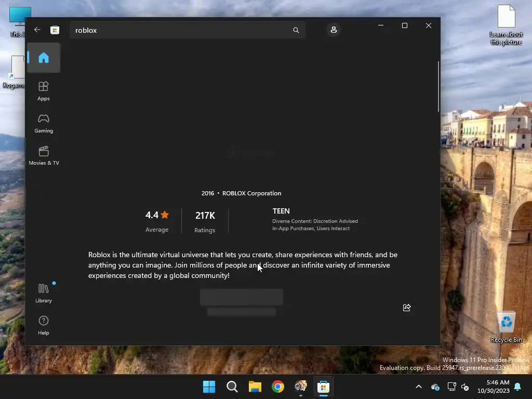Open File Explorer from the taskbar
The width and height of the screenshot is (532, 399).
pyautogui.click(x=255, y=387)
